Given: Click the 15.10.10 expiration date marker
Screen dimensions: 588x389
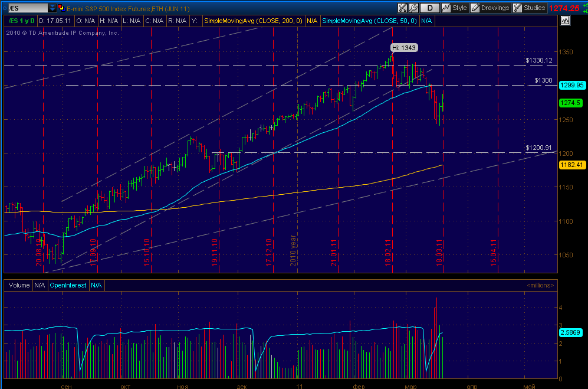Looking at the screenshot, I should click(x=147, y=253).
